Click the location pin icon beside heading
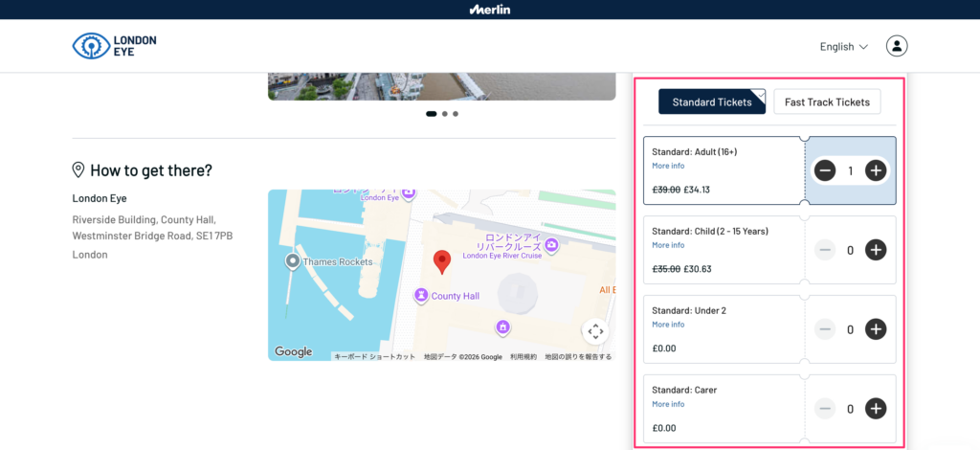This screenshot has height=450, width=980. 78,170
